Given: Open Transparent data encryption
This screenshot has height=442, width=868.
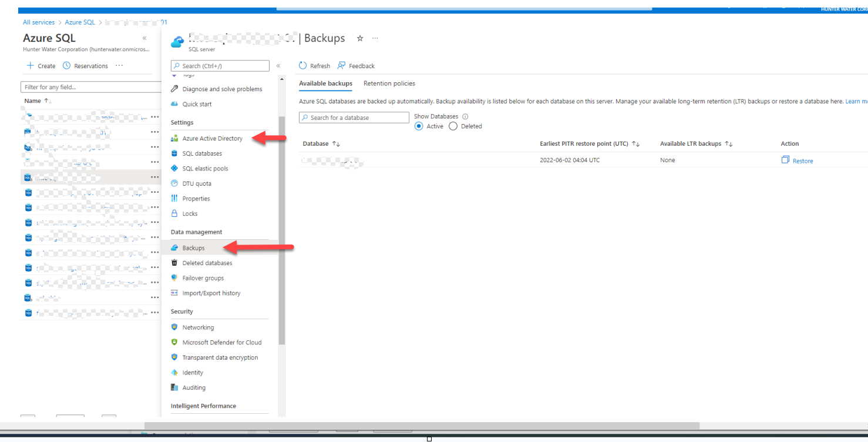Looking at the screenshot, I should pos(220,357).
